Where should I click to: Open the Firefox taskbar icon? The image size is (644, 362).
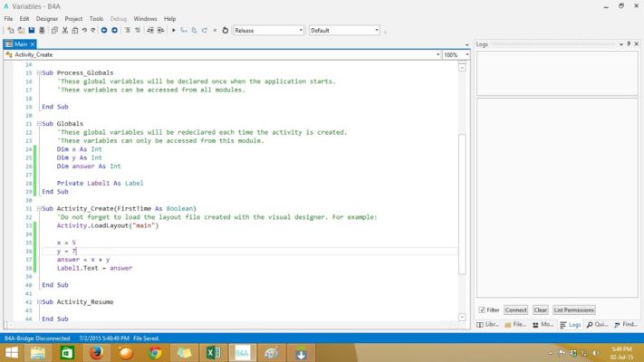(x=97, y=353)
